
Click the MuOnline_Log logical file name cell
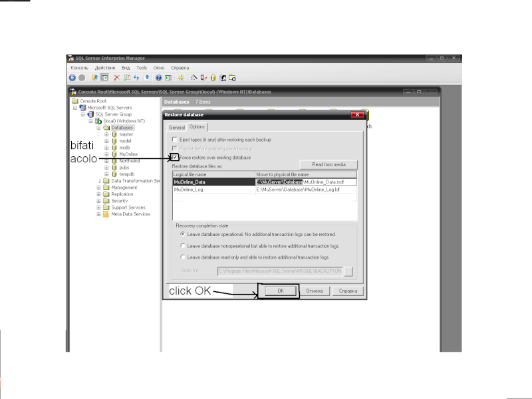[x=213, y=190]
